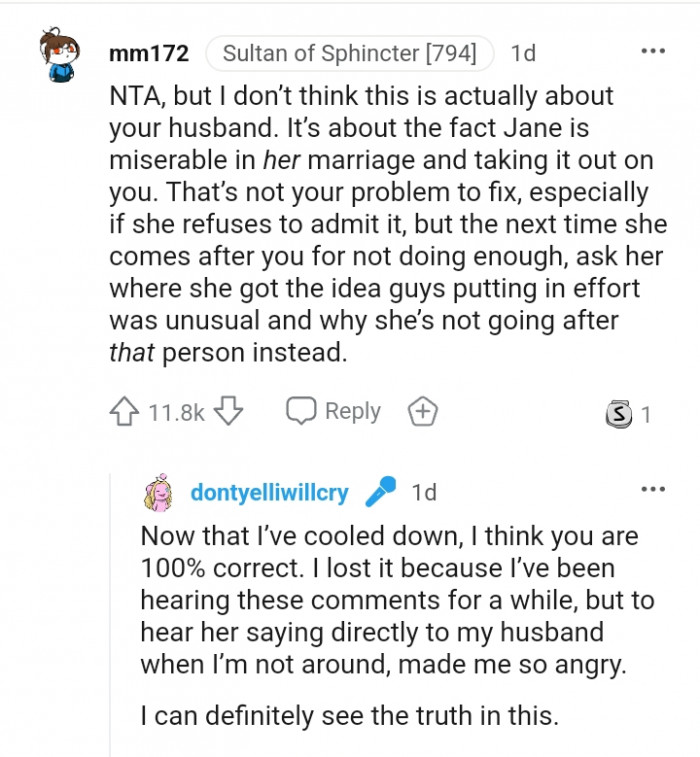Open the S award badge on comment

click(619, 414)
